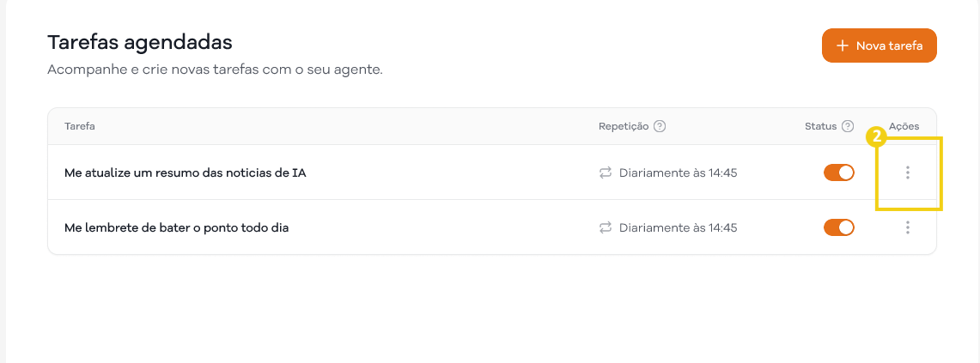Select task "Me lembrete de bater o ponto todo dia"
The height and width of the screenshot is (363, 980).
[176, 227]
